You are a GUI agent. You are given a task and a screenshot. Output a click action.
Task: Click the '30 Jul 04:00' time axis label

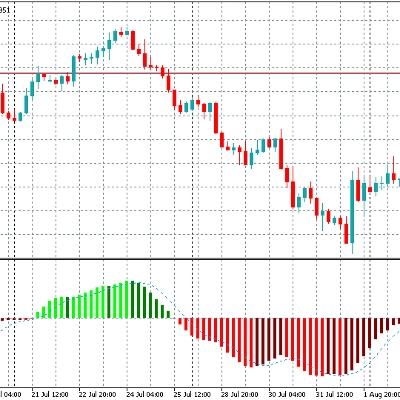tap(287, 395)
